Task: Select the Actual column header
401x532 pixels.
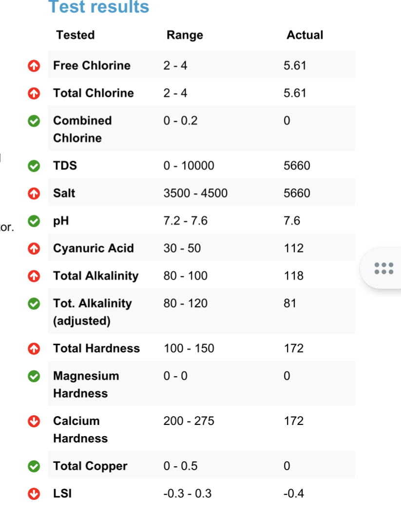Action: (x=305, y=35)
